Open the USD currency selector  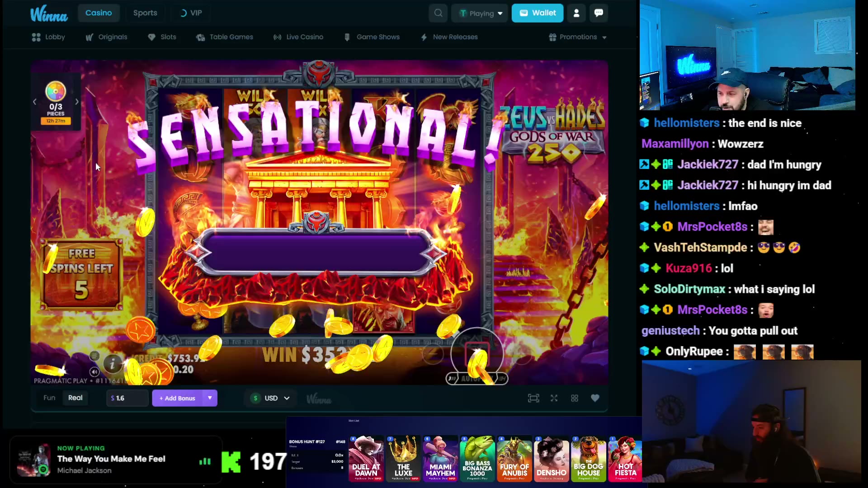click(x=270, y=398)
